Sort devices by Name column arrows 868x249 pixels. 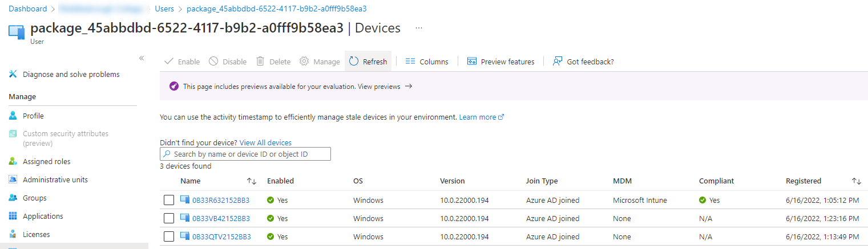[x=252, y=181]
